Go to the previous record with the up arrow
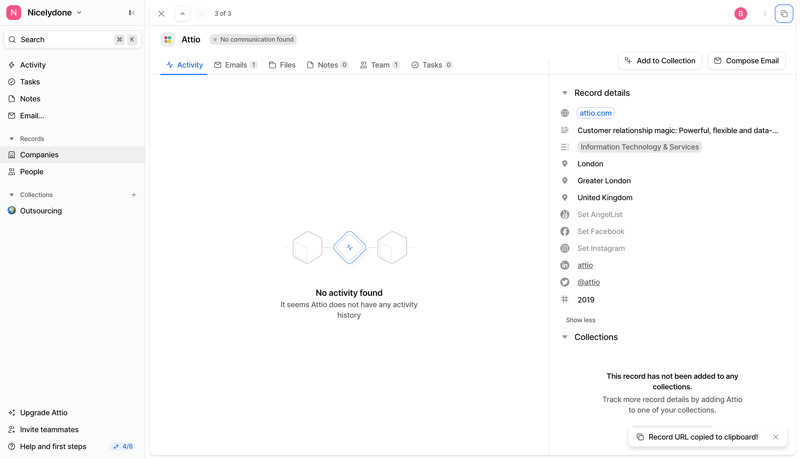Viewport: 800px width, 459px height. click(182, 14)
